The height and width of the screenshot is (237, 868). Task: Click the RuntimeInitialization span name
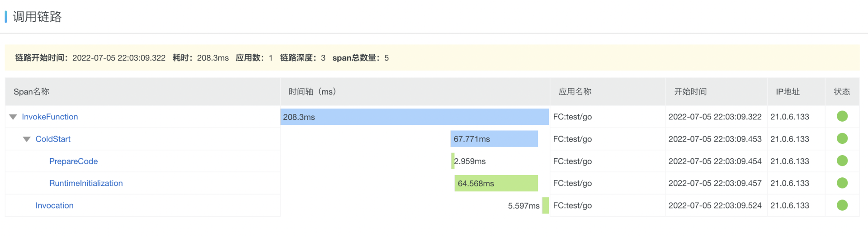click(86, 183)
